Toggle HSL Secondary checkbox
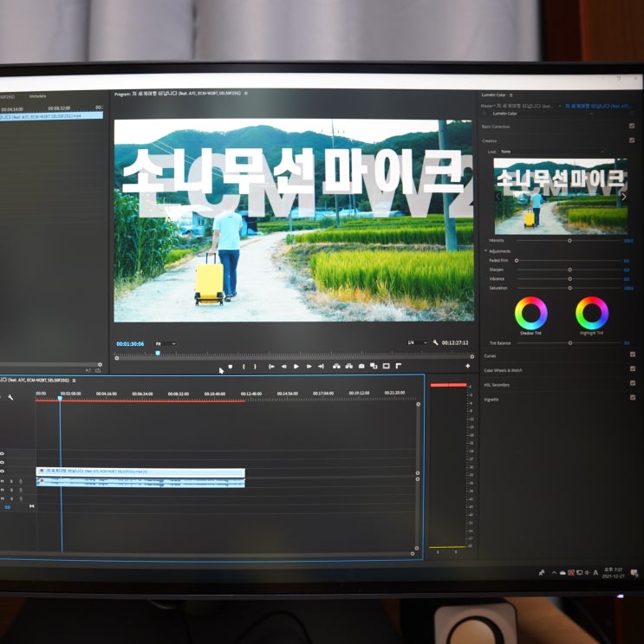This screenshot has height=644, width=644. coord(633,383)
